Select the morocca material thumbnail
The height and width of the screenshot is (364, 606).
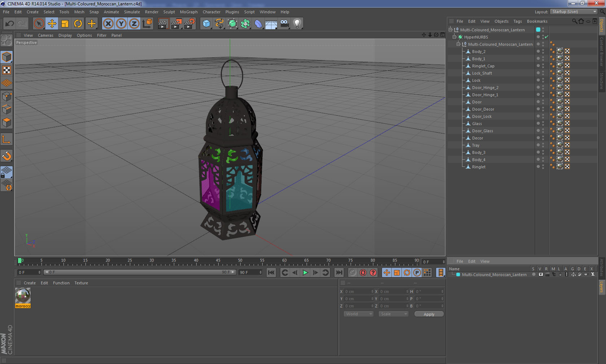pos(23,296)
